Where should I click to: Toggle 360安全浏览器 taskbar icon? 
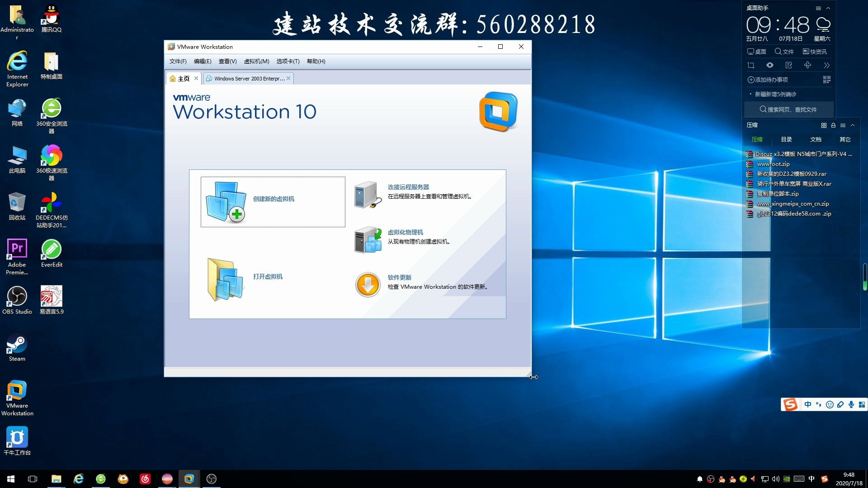tap(99, 479)
